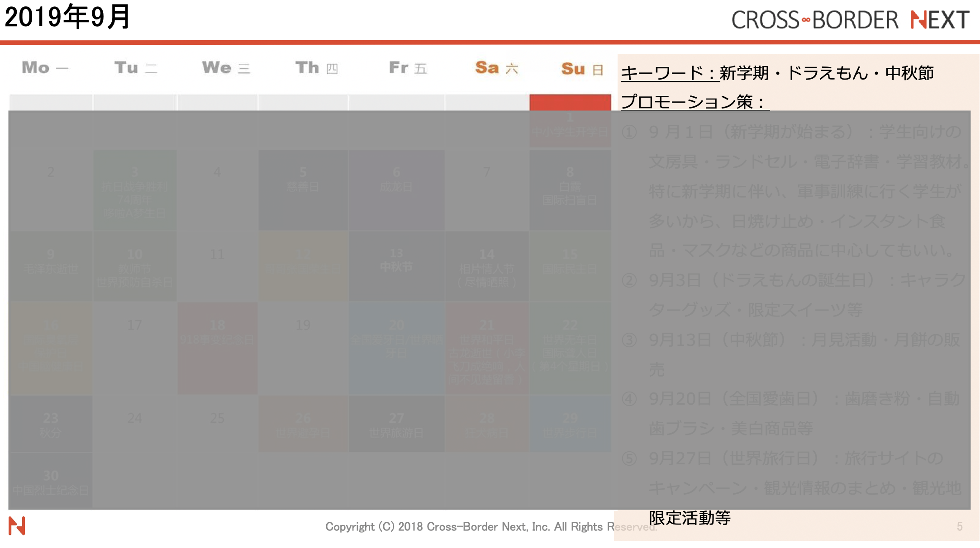Select the September 30 cell 中国烈士纪念日

51,481
